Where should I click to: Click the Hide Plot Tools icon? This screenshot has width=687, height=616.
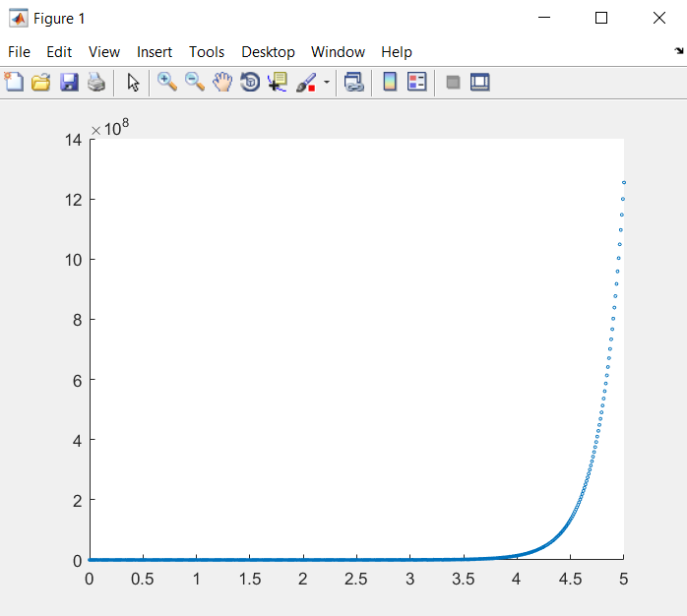pyautogui.click(x=453, y=82)
